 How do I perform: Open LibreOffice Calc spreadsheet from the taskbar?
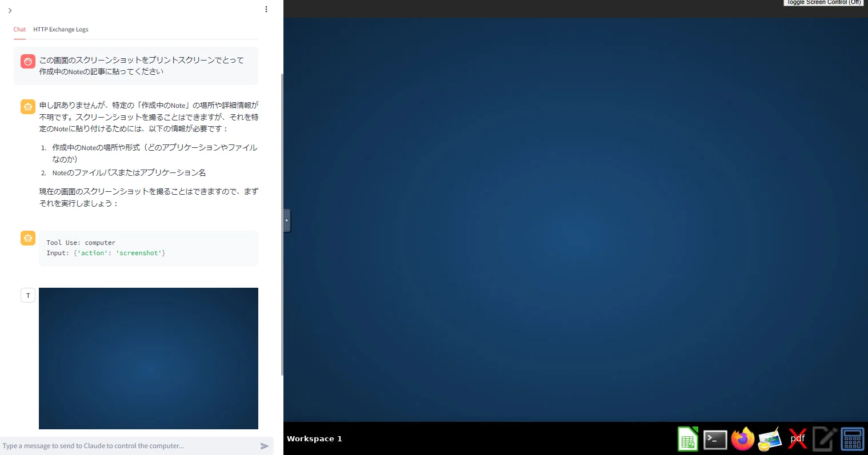(688, 439)
